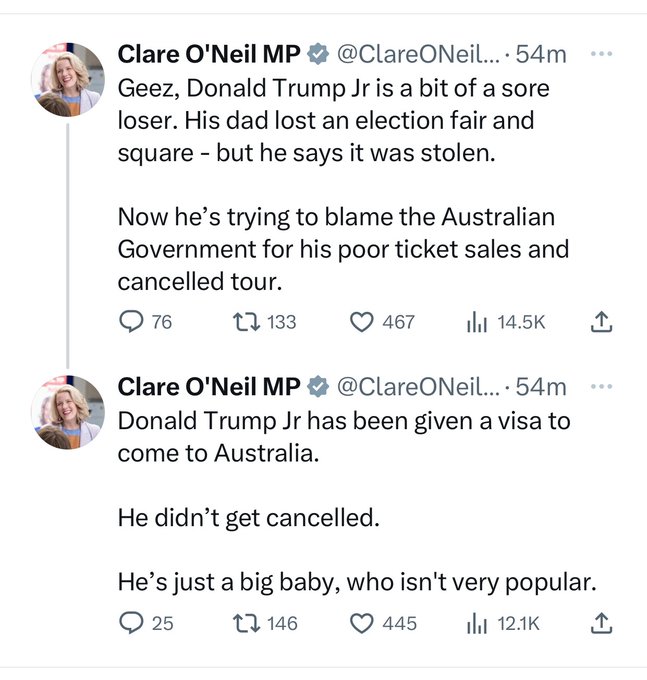647x680 pixels.
Task: Like the 'big baby' tweet
Action: [x=361, y=622]
